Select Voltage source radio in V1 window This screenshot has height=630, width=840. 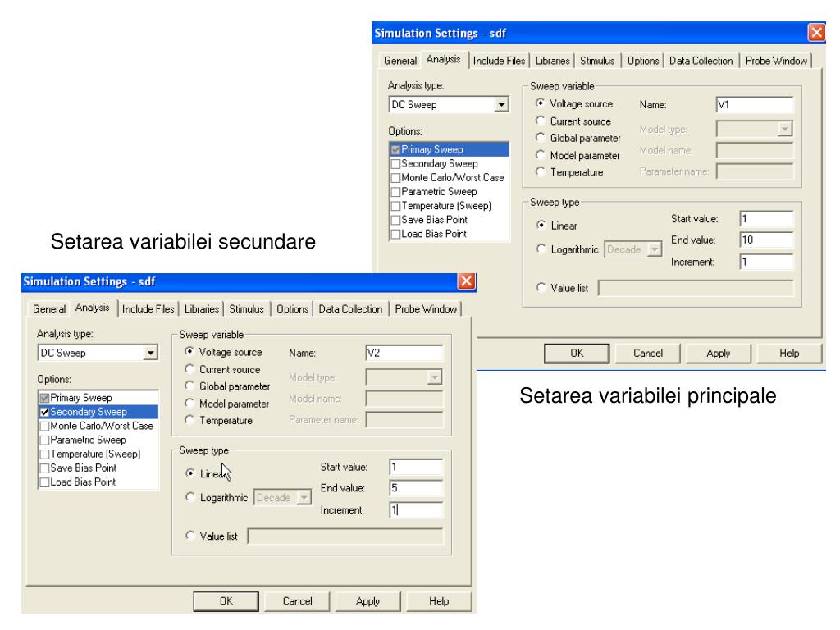(x=540, y=103)
